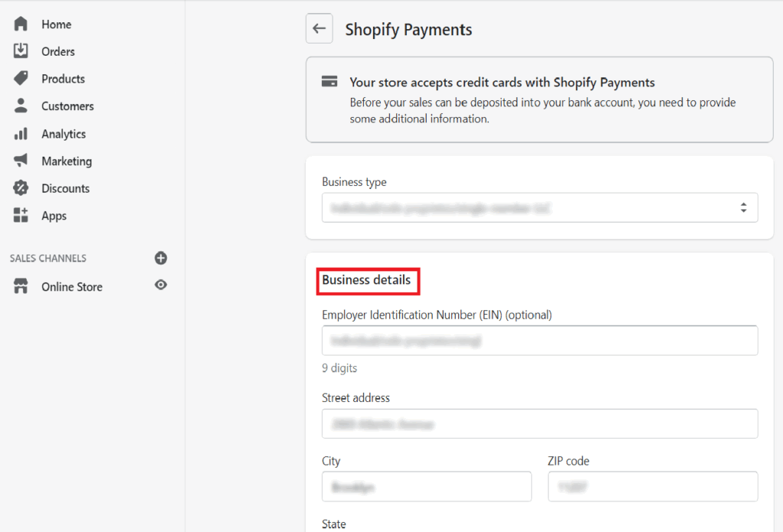The width and height of the screenshot is (783, 532).
Task: Click the Business type label
Action: 354,182
